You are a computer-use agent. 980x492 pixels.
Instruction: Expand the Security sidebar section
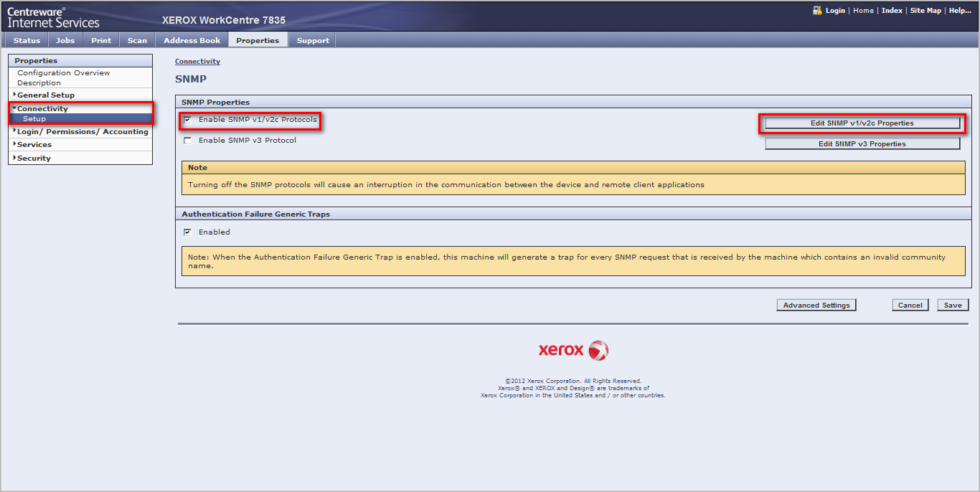[x=34, y=158]
